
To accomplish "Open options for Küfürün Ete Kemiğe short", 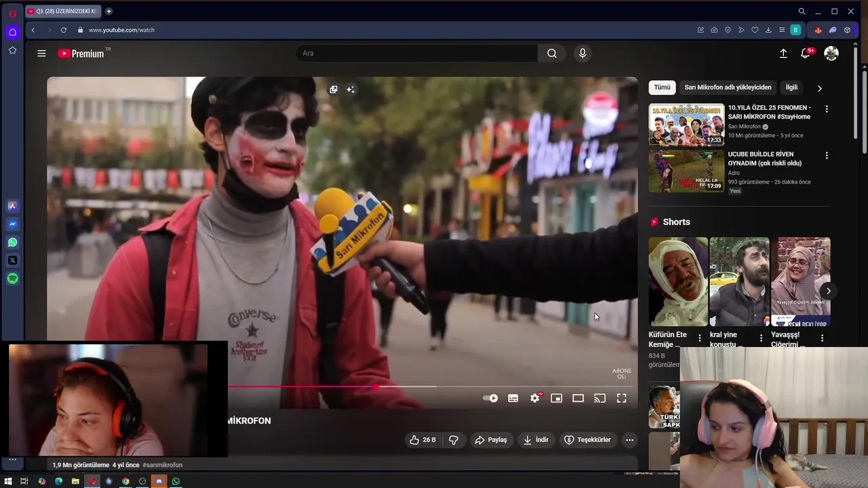I will [x=700, y=338].
